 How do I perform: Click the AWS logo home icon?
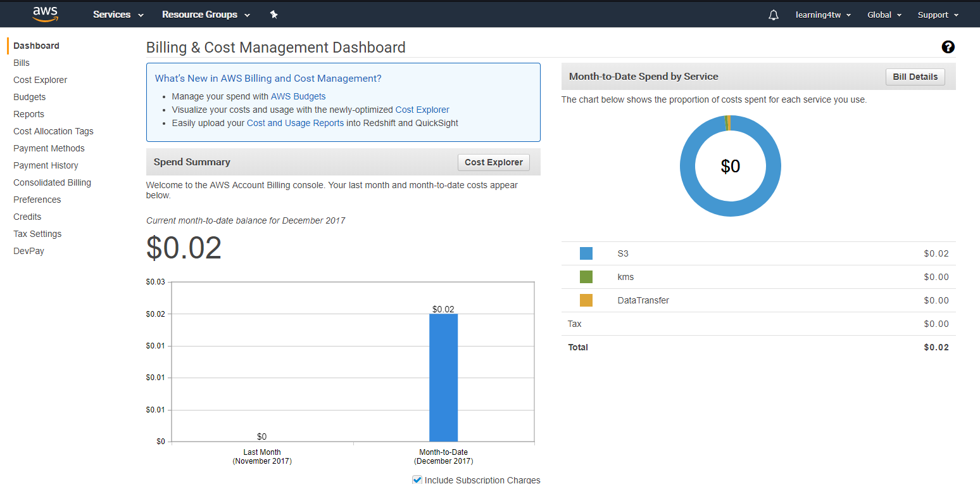coord(45,14)
